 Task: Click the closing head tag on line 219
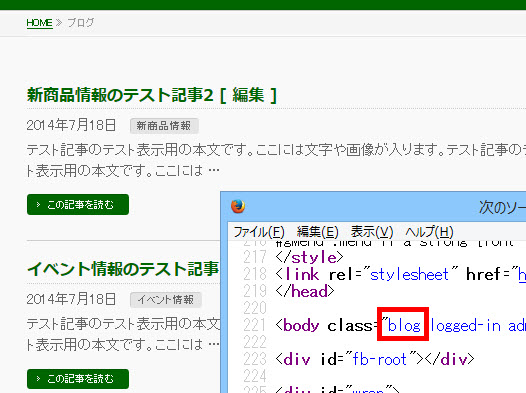(305, 291)
